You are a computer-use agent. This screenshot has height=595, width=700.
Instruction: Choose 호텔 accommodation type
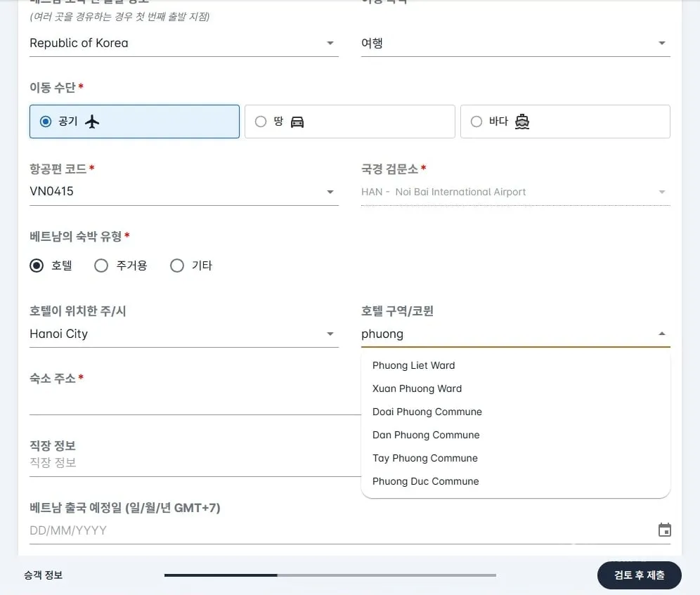pyautogui.click(x=37, y=266)
